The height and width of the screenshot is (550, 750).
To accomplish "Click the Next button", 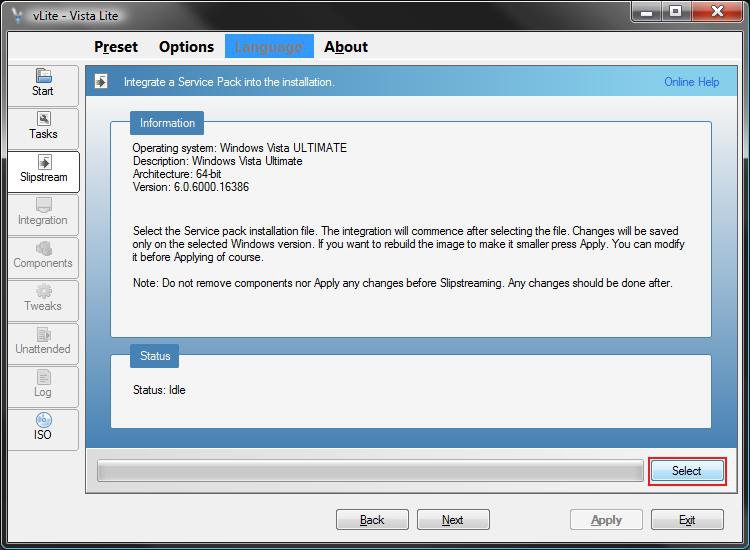I will [x=453, y=520].
